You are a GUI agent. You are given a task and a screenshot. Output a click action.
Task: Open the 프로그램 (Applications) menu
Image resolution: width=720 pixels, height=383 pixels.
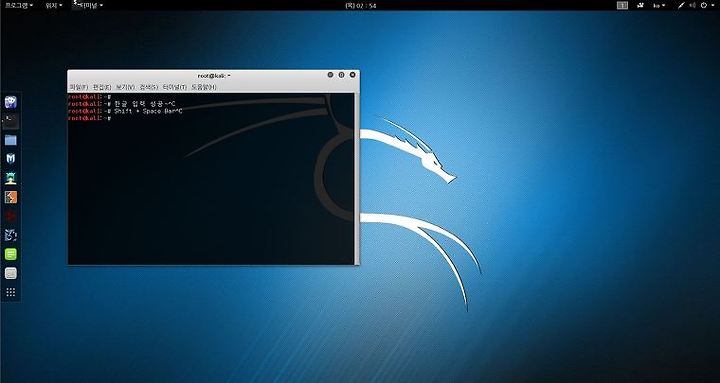click(19, 5)
